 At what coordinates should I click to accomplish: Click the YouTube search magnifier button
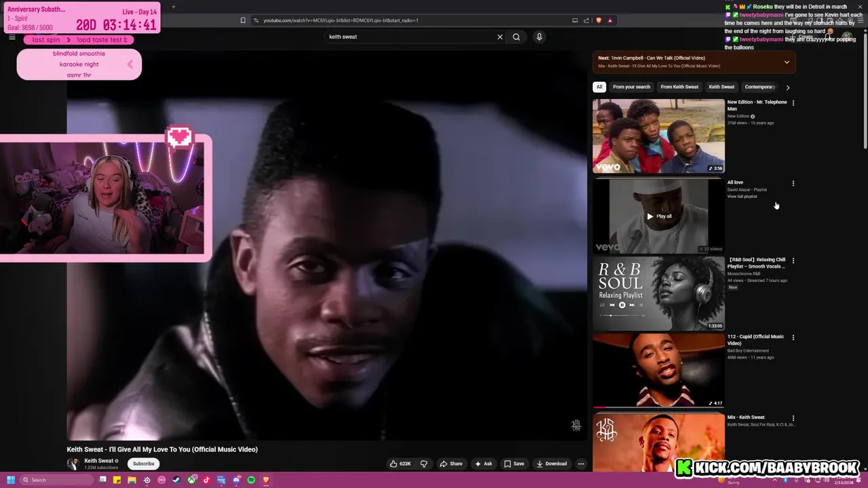click(x=516, y=37)
